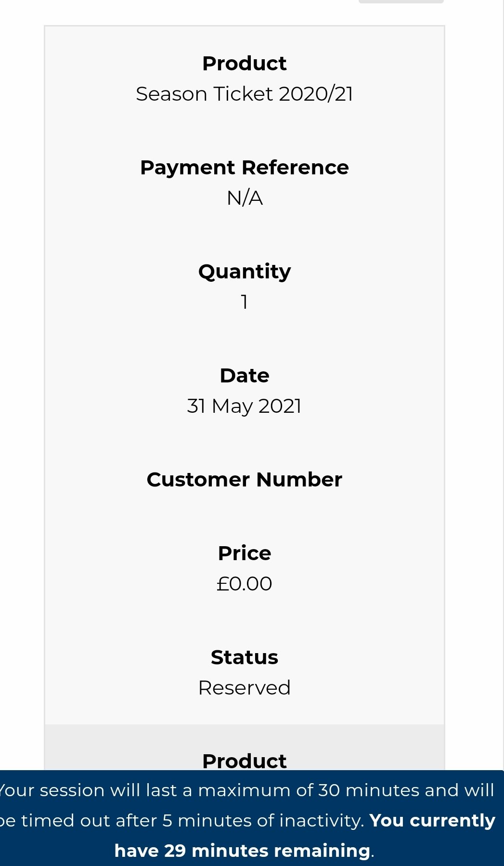The image size is (504, 866).
Task: Click the Payment Reference label
Action: coord(244,168)
